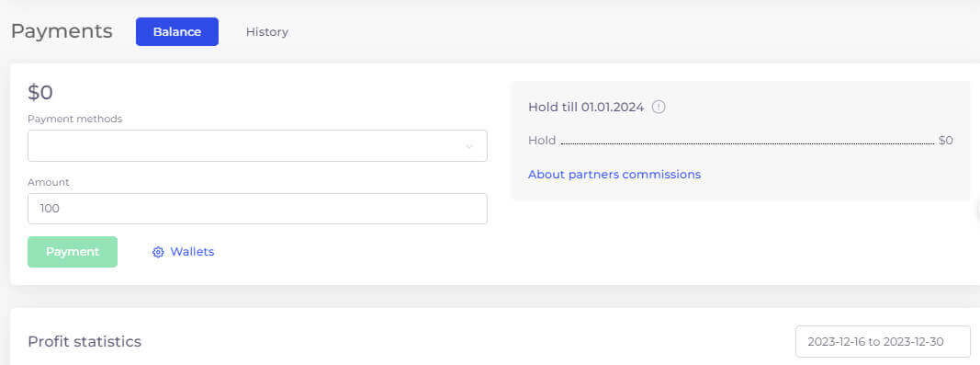Click the Payment methods field label

point(75,119)
